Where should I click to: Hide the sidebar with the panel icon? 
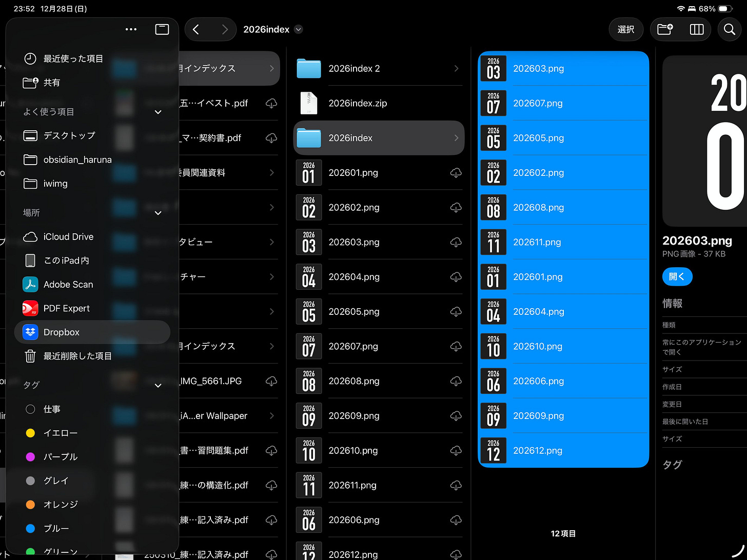point(162,29)
